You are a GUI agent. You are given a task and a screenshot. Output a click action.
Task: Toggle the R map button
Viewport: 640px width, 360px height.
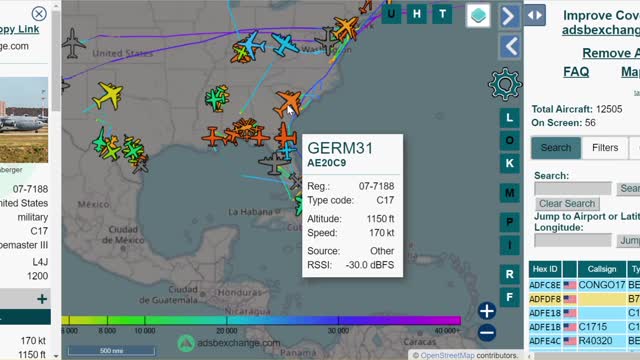coord(509,274)
